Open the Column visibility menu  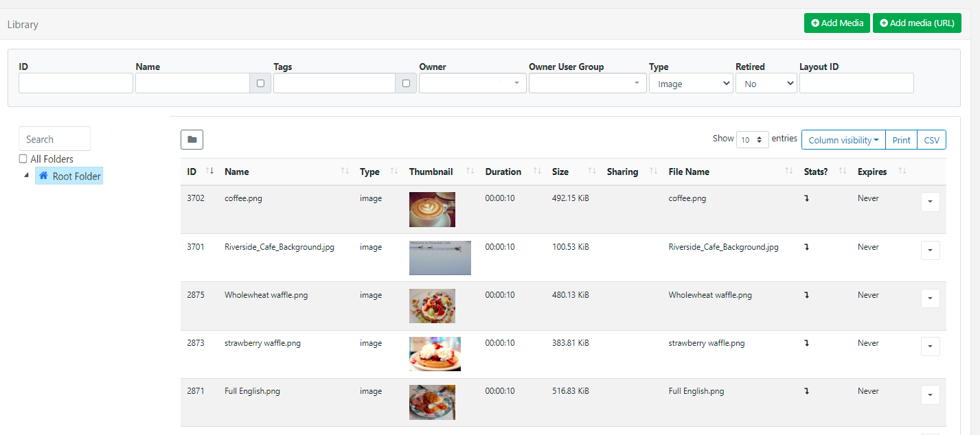click(x=843, y=140)
